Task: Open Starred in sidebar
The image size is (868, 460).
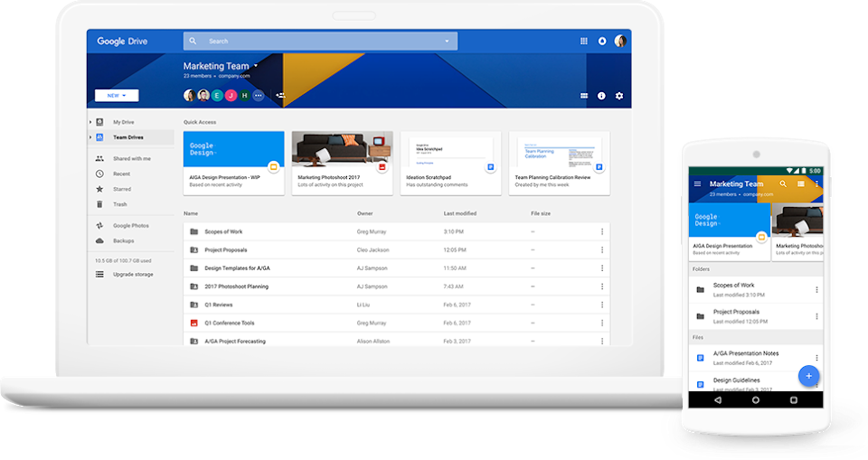Action: 122,189
